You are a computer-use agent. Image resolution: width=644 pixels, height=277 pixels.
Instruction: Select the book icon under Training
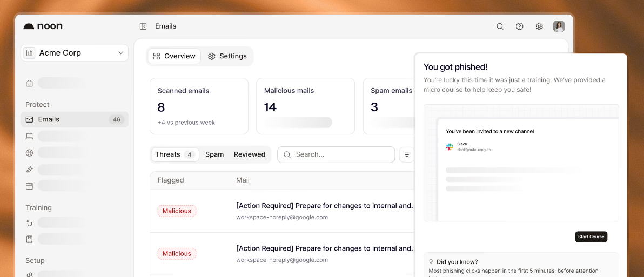point(29,239)
